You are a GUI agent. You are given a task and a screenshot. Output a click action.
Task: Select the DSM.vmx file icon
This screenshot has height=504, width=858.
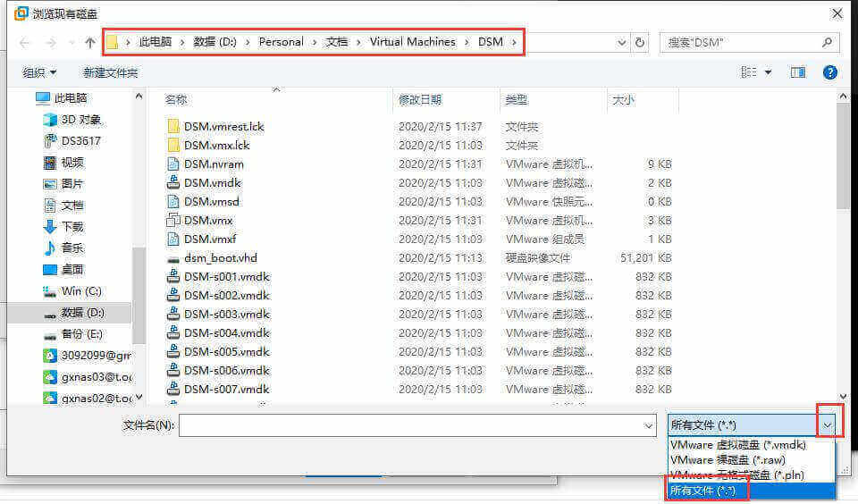click(x=172, y=220)
